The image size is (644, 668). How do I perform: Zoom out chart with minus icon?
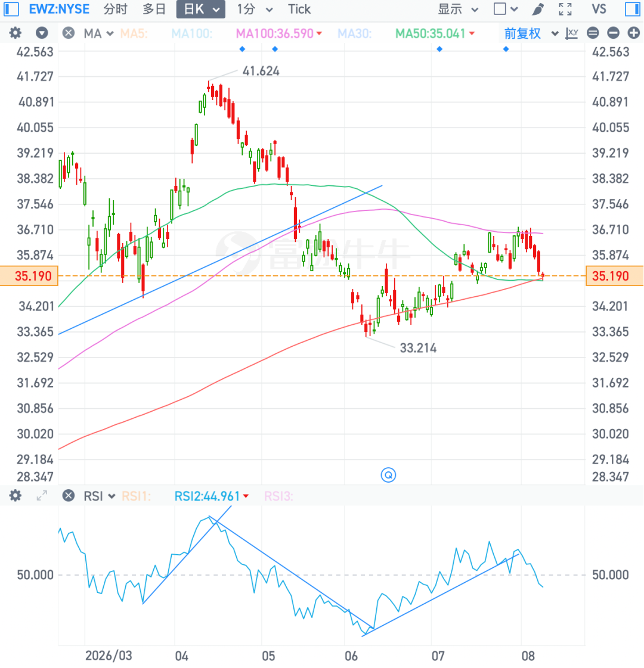tap(613, 33)
